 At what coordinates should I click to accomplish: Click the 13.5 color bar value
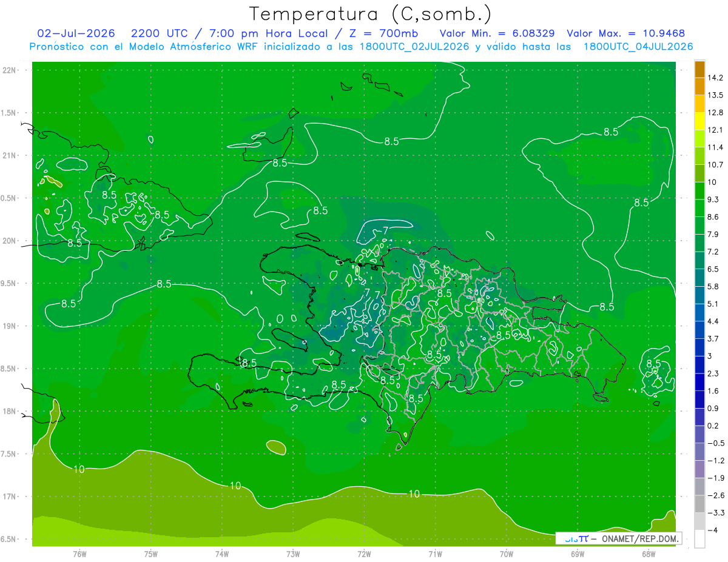click(715, 95)
